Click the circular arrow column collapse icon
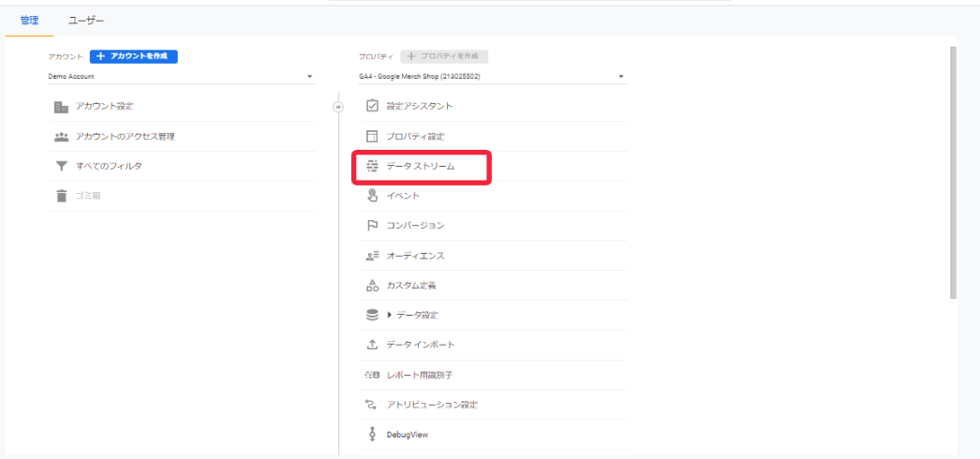980x459 pixels. tap(338, 107)
